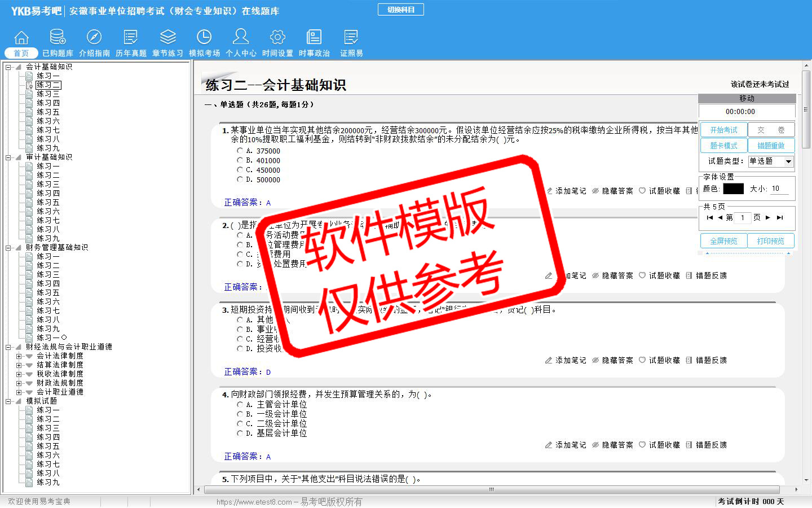Image resolution: width=812 pixels, height=508 pixels.
Task: Choose option B 一级会计单位 in question 4
Action: pos(240,414)
